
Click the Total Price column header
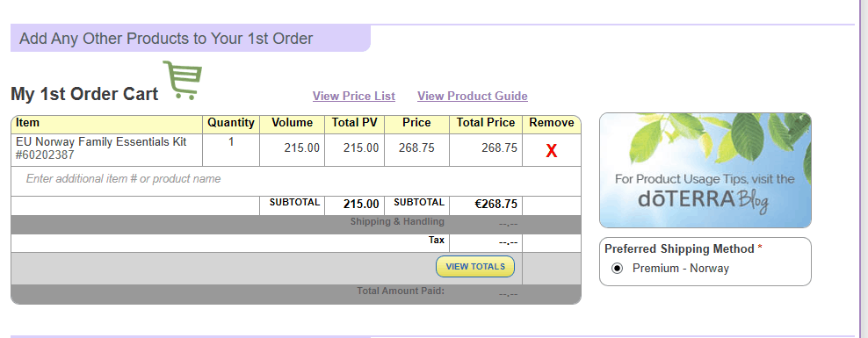coord(486,124)
